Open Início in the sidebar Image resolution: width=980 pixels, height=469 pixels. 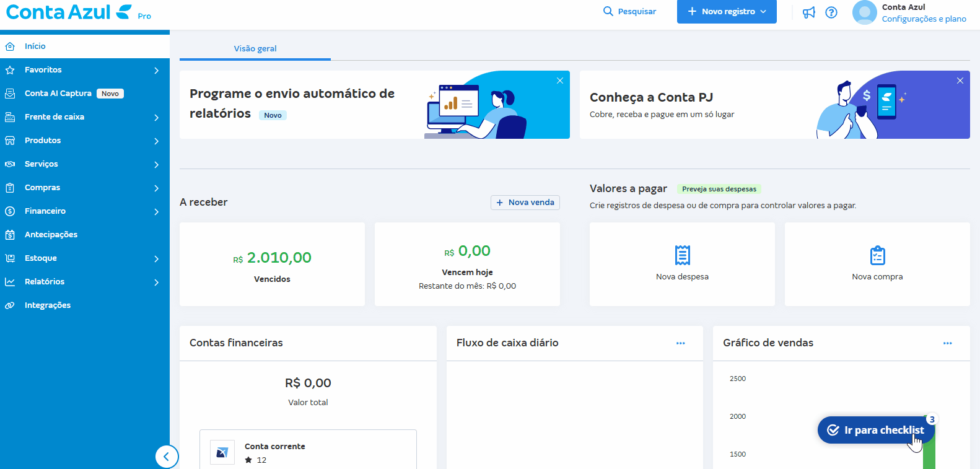coord(85,46)
